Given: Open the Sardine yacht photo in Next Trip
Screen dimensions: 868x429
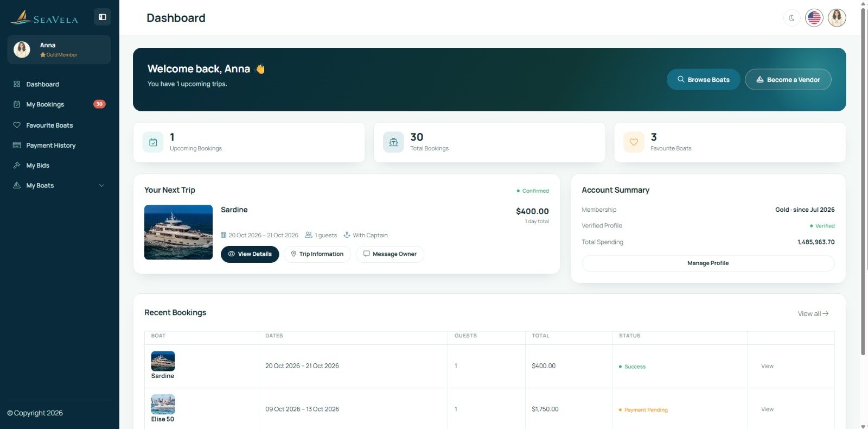Looking at the screenshot, I should click(x=178, y=232).
